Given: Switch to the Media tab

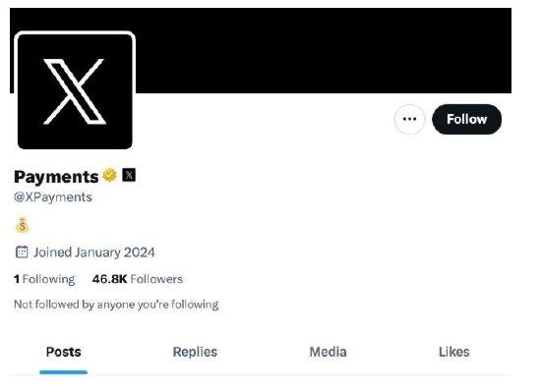Looking at the screenshot, I should [x=329, y=352].
